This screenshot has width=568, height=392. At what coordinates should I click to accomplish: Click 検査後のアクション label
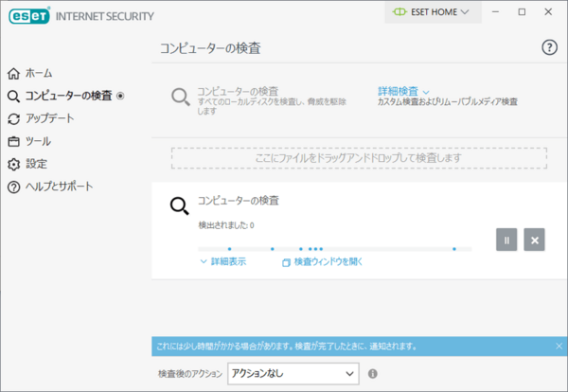click(x=190, y=373)
